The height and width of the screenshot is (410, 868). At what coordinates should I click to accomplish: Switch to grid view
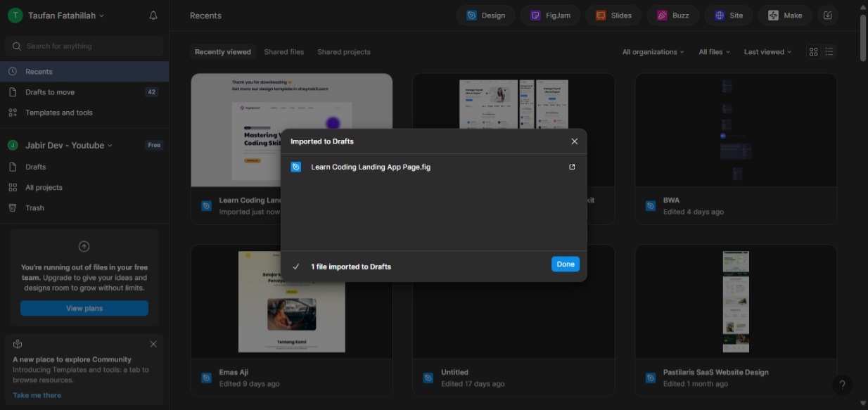point(814,52)
